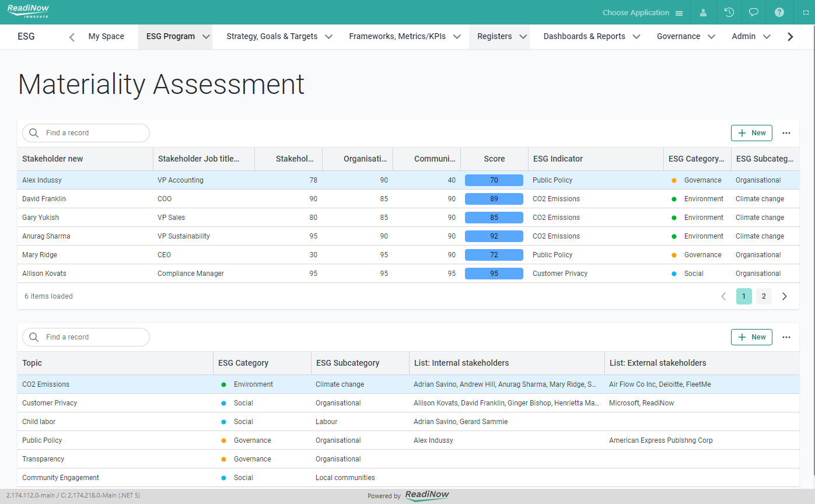Expand Strategy, Goals & Targets chevron

[328, 37]
